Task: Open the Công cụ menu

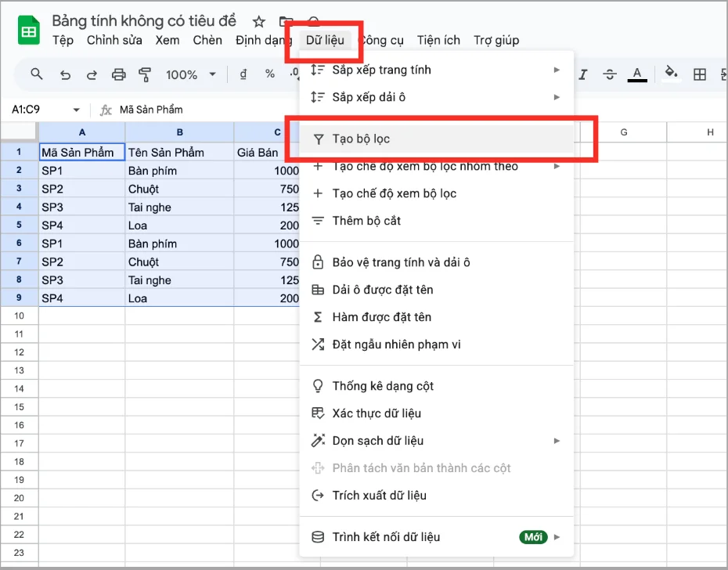Action: [x=382, y=41]
